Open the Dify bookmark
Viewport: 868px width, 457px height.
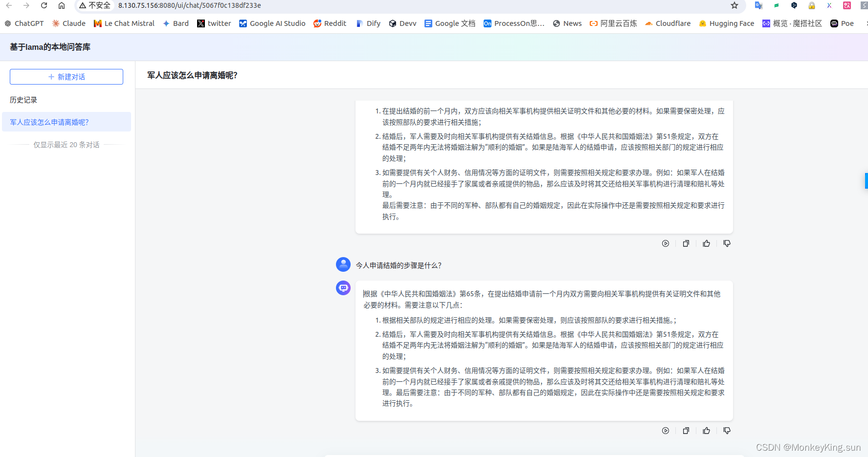point(368,23)
